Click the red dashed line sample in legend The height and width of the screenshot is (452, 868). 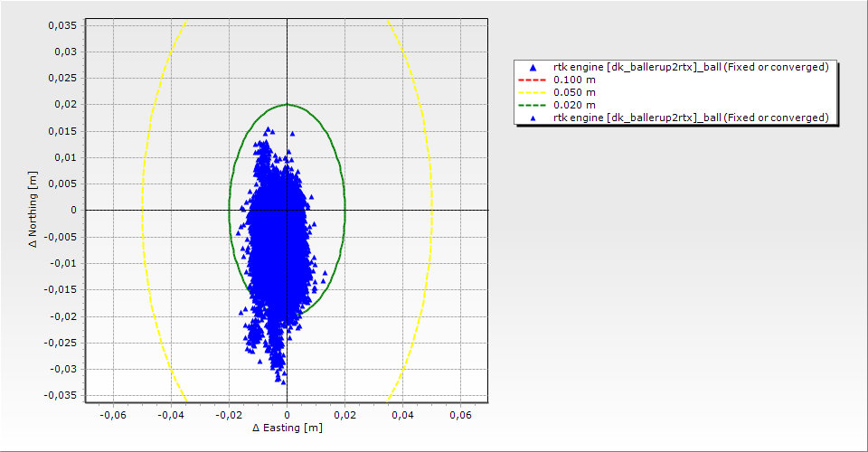[532, 80]
